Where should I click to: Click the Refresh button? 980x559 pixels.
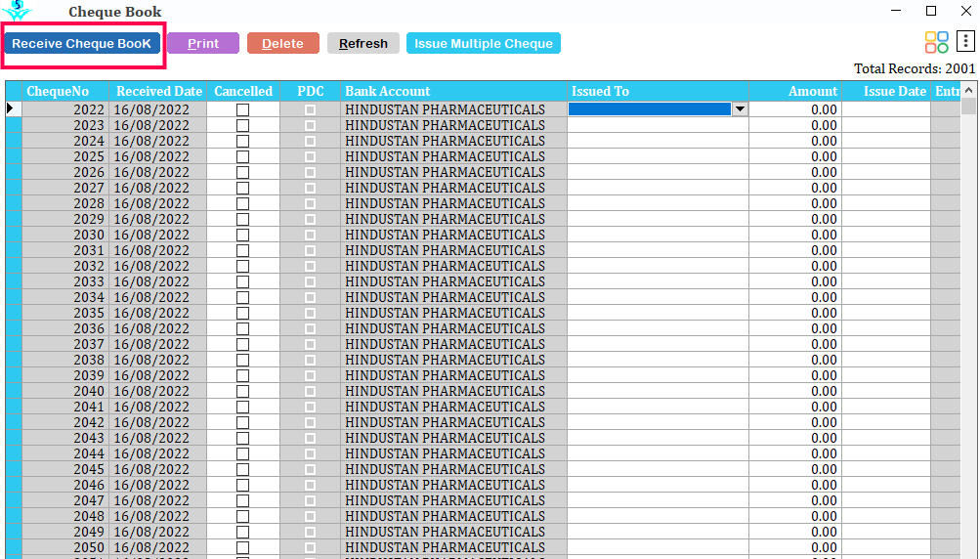(x=363, y=44)
